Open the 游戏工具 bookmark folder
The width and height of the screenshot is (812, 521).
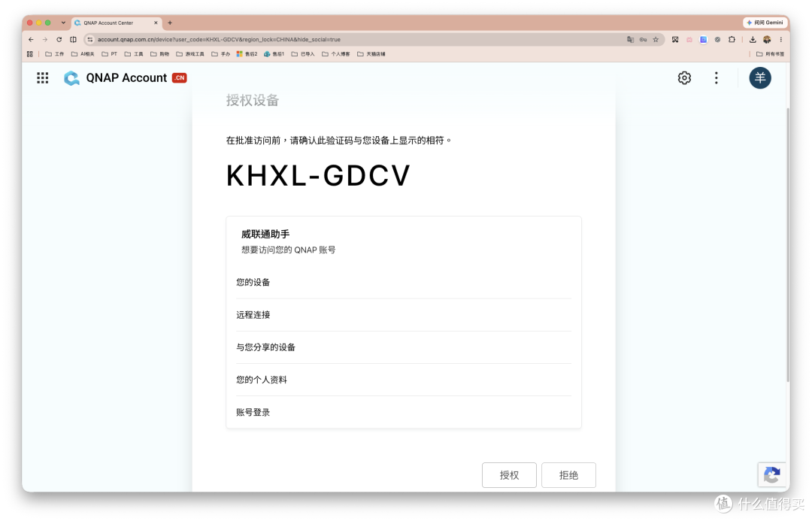[190, 54]
